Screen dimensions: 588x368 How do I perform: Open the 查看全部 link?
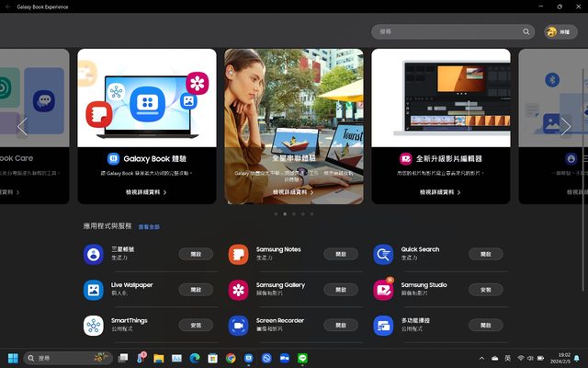pyautogui.click(x=149, y=226)
